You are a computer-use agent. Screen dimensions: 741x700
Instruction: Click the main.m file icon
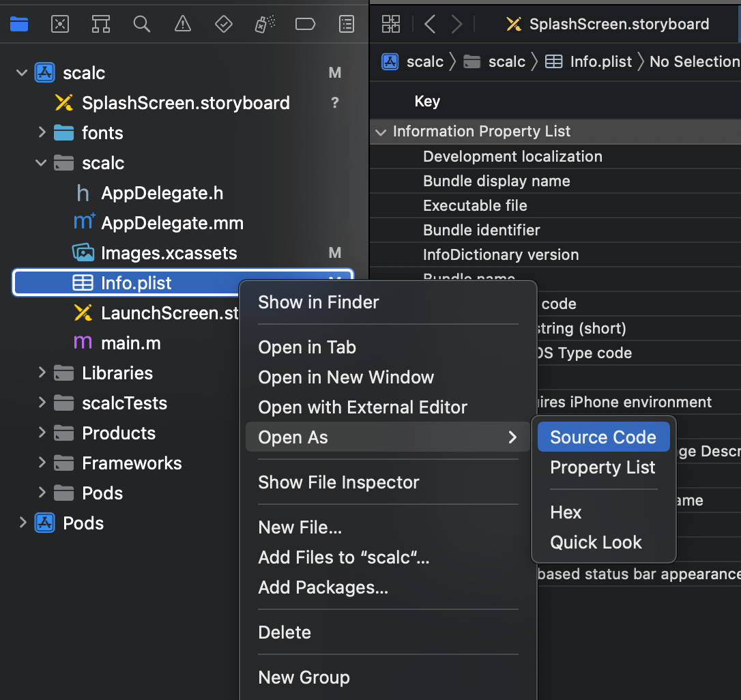(83, 342)
